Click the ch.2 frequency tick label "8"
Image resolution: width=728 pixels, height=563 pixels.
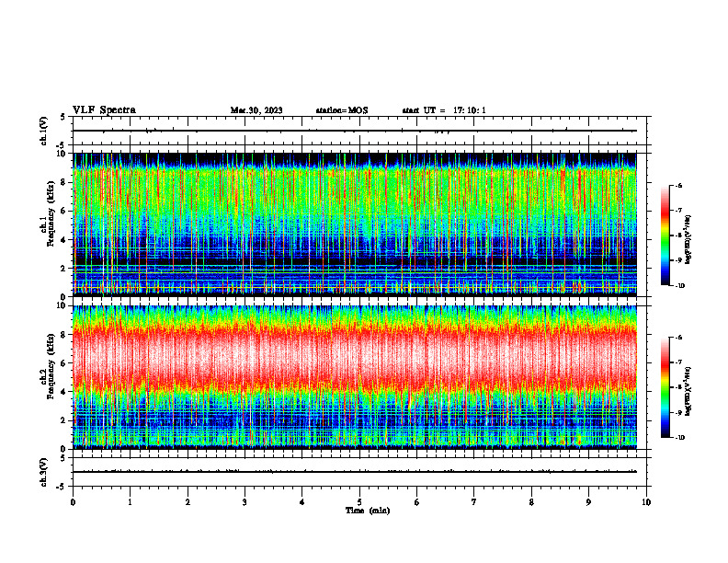click(x=64, y=335)
